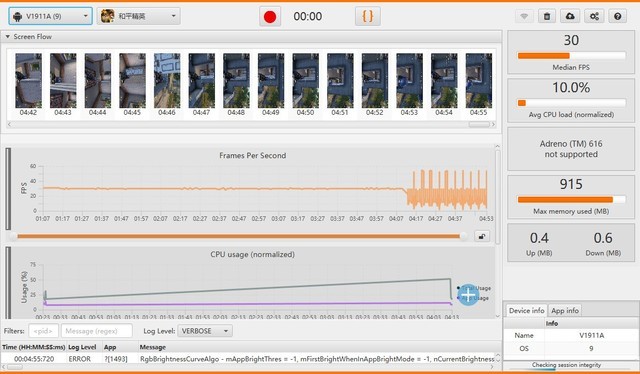Image resolution: width=640 pixels, height=374 pixels.
Task: Click the curly braces markers button
Action: [368, 16]
